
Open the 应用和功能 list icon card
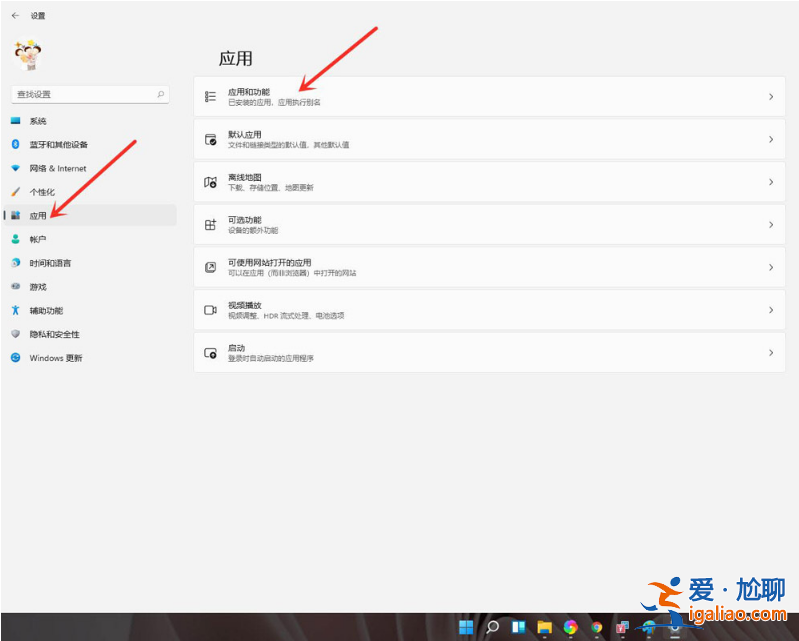(x=489, y=96)
